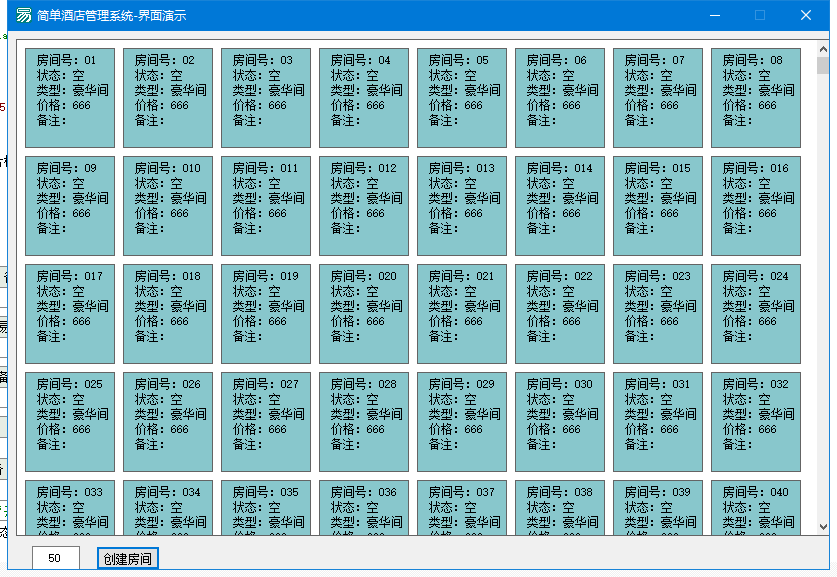This screenshot has height=577, width=837.
Task: Choose room card 023
Action: [x=658, y=314]
